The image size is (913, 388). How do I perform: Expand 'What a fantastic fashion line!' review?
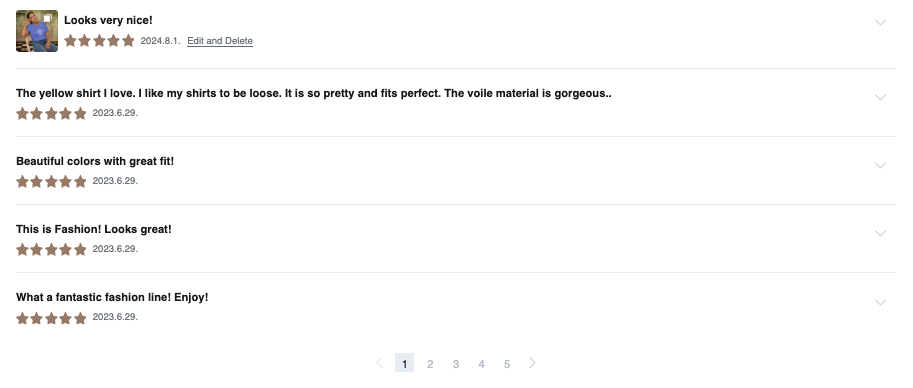(880, 302)
